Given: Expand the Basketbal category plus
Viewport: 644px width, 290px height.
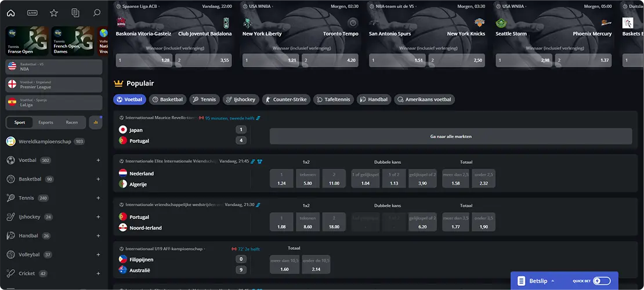Looking at the screenshot, I should coord(98,179).
